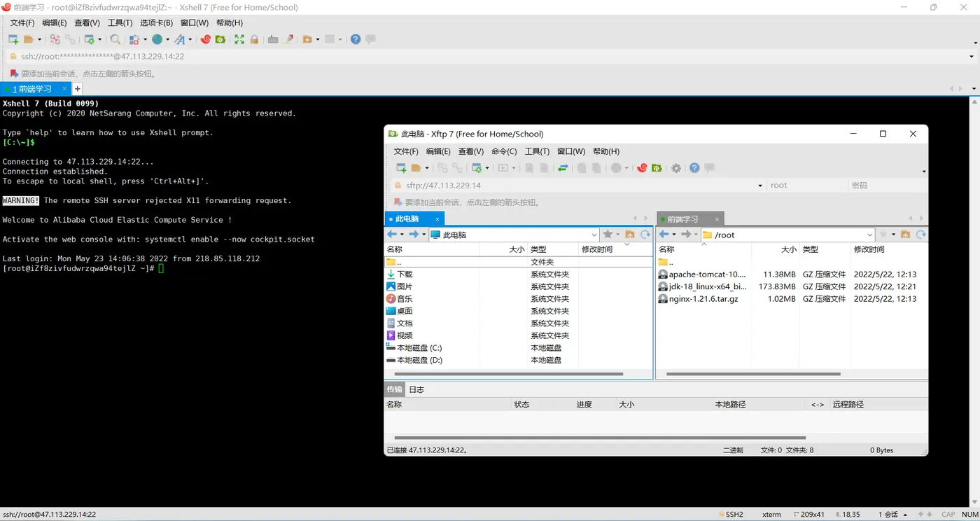The height and width of the screenshot is (521, 980).
Task: Click the color scheme icon in Xshell toolbar
Action: pyautogui.click(x=134, y=39)
